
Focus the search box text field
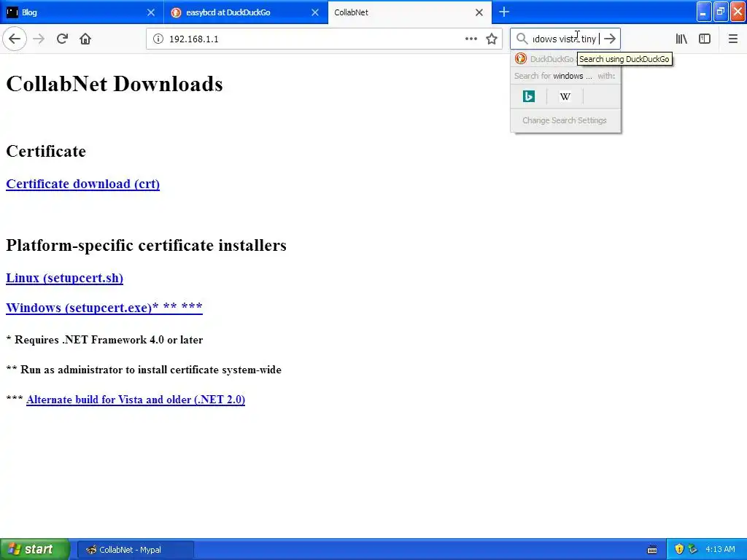pyautogui.click(x=565, y=39)
